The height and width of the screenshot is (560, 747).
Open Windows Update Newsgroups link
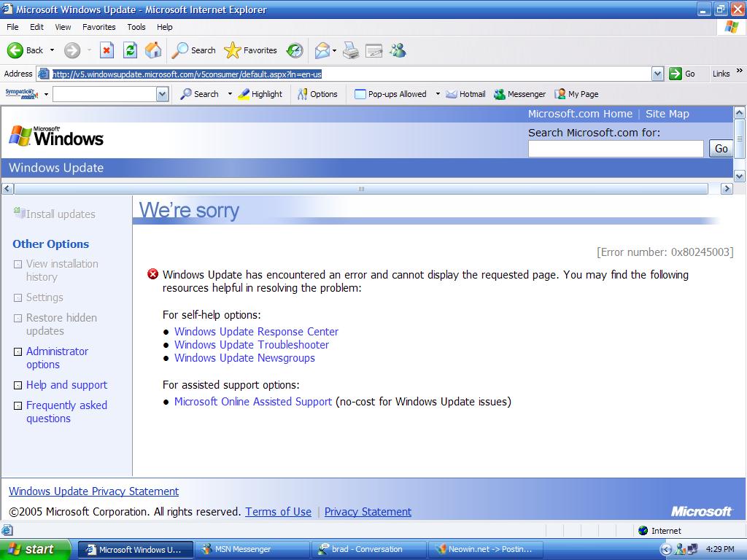click(244, 358)
